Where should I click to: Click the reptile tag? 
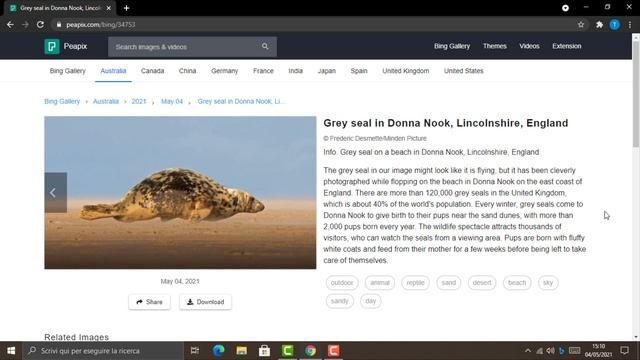[416, 282]
